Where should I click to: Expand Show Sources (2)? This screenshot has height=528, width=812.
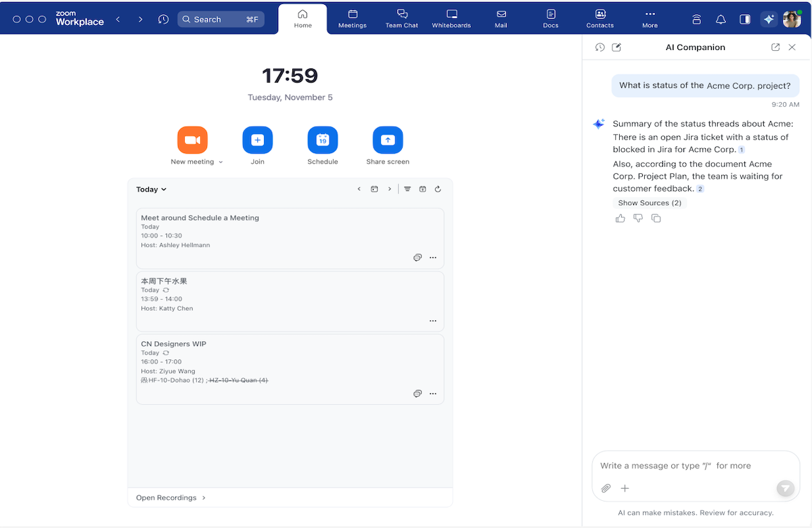pyautogui.click(x=649, y=203)
